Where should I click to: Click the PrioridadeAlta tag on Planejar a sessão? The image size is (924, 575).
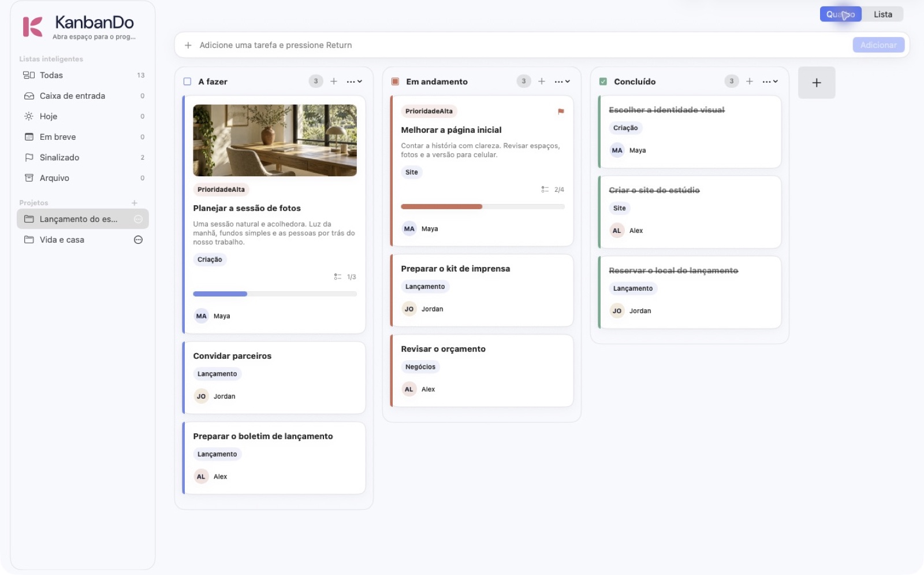pyautogui.click(x=221, y=190)
